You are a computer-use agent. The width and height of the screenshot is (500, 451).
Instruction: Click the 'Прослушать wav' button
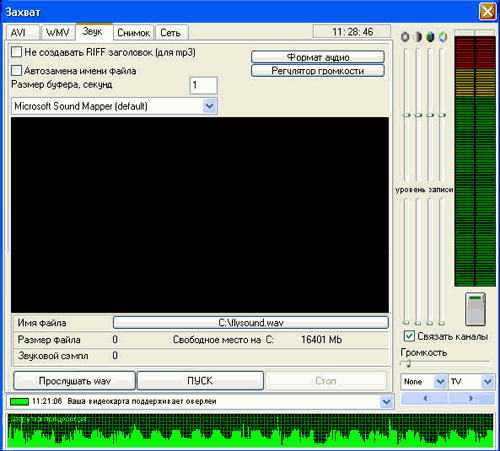tap(74, 381)
